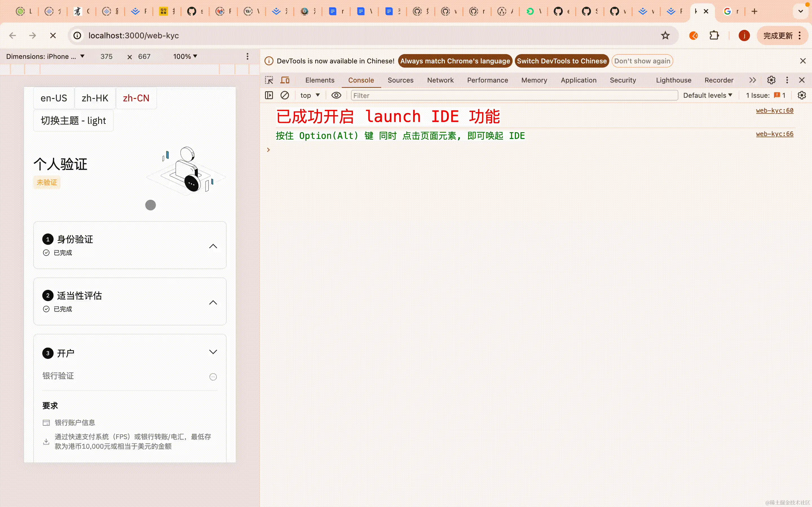Open DevTools settings gear
The image size is (812, 507).
771,80
